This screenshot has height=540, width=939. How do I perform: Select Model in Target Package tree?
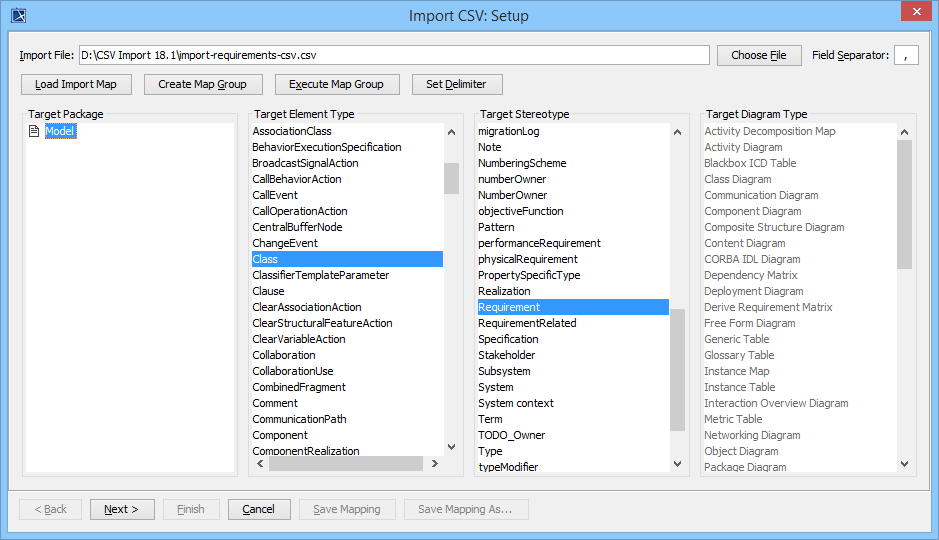point(60,131)
